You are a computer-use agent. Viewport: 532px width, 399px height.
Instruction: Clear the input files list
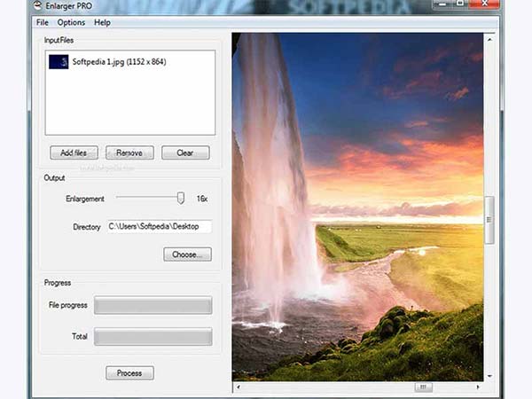[185, 153]
